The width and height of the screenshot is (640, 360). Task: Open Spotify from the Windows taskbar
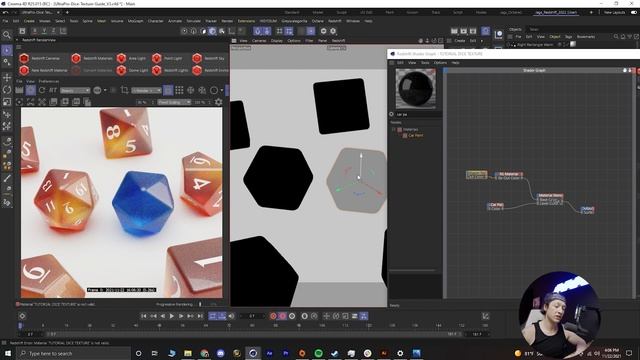[x=318, y=353]
